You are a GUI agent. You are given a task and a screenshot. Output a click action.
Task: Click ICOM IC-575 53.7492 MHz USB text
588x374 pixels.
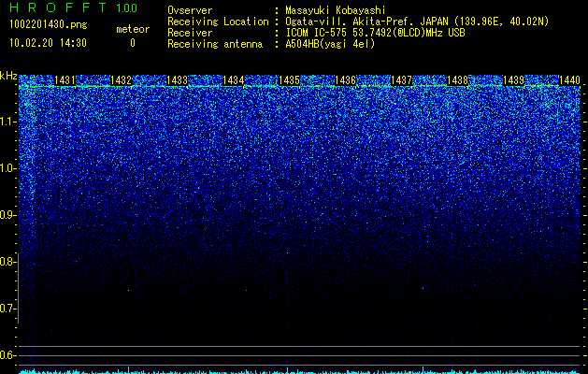(375, 33)
